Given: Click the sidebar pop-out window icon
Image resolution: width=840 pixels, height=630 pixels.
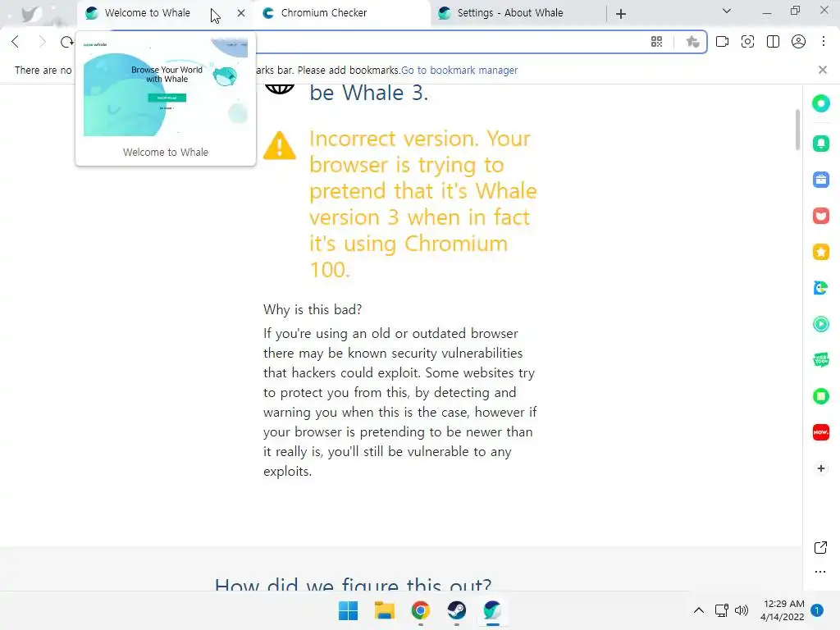Looking at the screenshot, I should click(x=820, y=547).
